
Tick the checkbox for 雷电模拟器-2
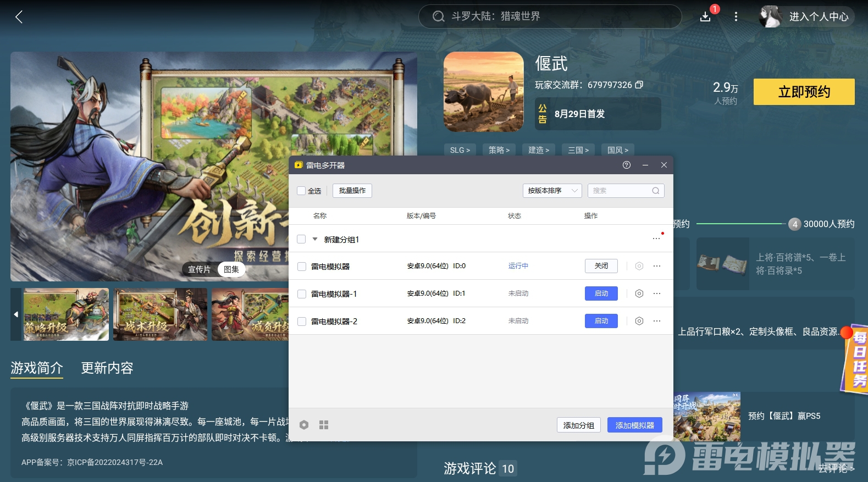click(x=302, y=322)
